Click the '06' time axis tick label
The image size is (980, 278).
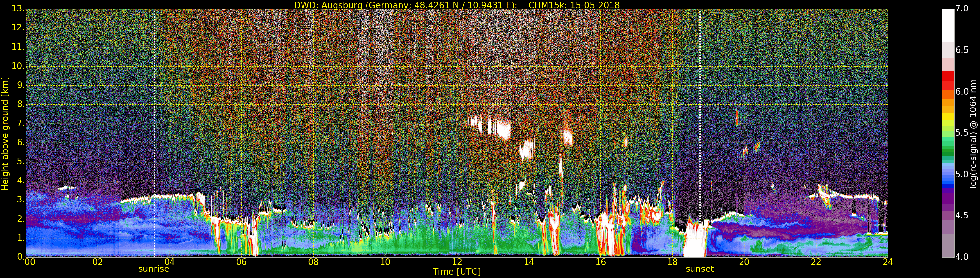pyautogui.click(x=242, y=262)
